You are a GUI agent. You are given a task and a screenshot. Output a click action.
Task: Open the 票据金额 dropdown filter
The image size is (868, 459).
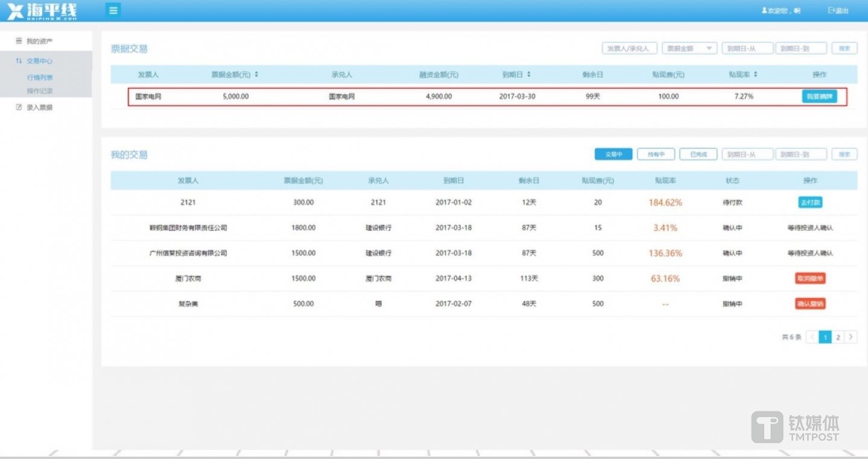689,48
